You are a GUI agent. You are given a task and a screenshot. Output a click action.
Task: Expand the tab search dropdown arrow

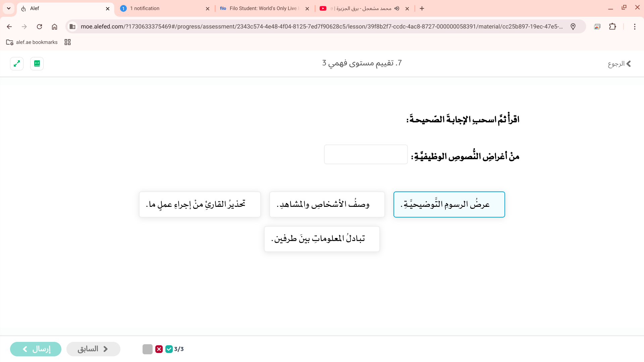point(9,8)
